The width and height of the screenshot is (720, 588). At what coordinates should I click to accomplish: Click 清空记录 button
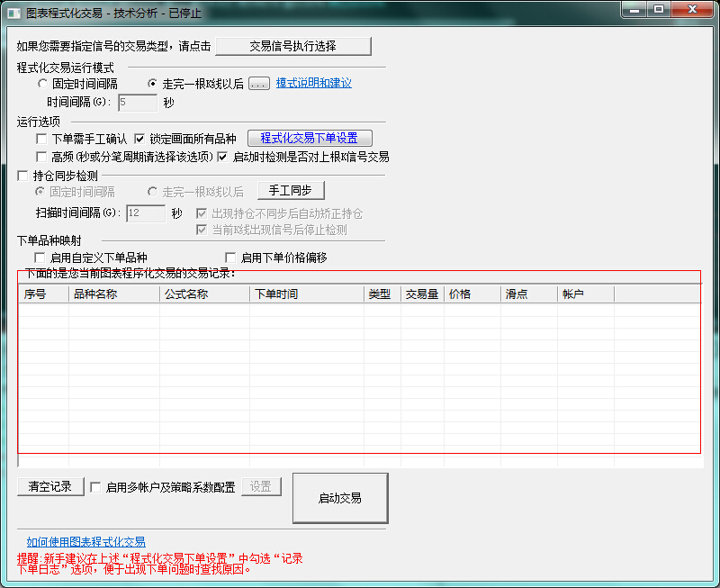click(50, 486)
